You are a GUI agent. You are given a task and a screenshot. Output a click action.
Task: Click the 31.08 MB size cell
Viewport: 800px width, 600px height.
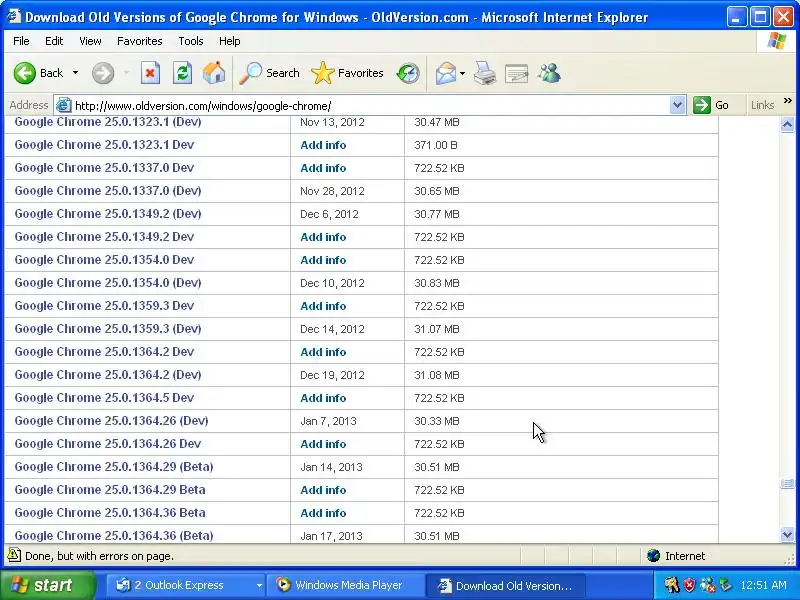[x=437, y=375]
